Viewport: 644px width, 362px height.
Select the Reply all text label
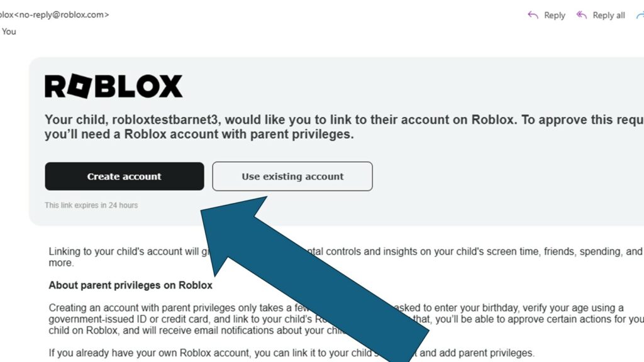(609, 15)
